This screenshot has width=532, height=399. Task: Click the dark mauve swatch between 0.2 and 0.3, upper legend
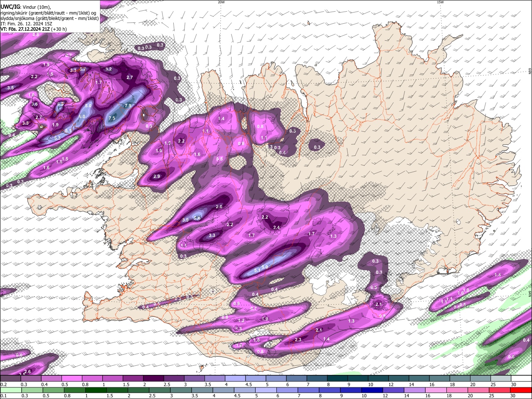10,379
